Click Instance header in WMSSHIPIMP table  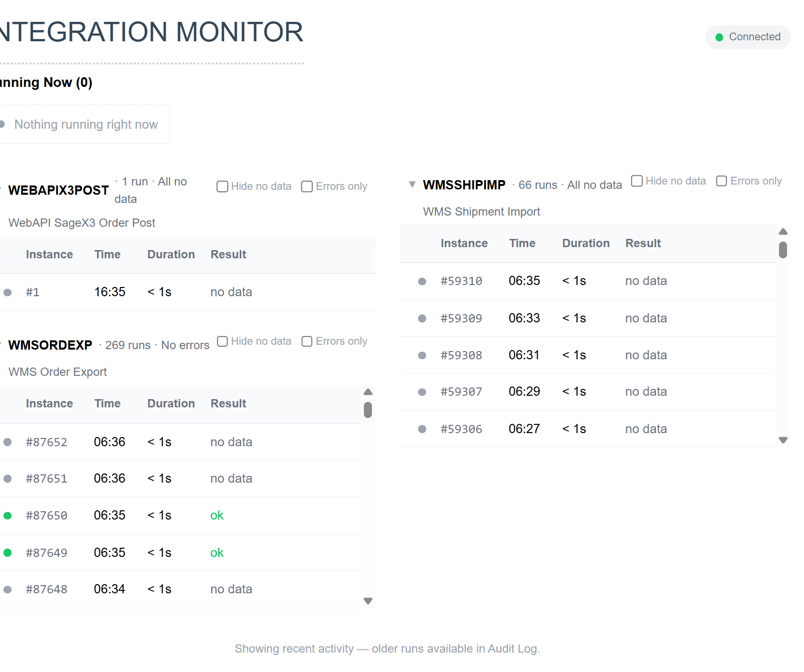pyautogui.click(x=464, y=243)
